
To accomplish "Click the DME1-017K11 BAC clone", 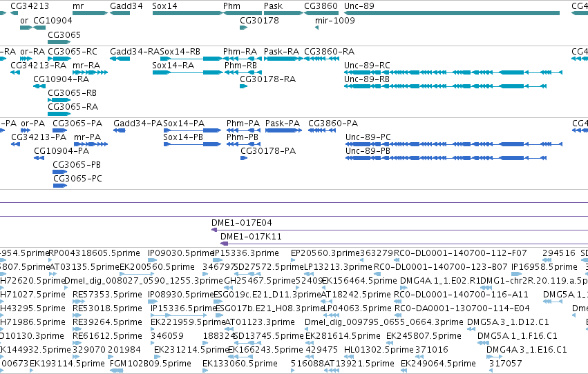I will pyautogui.click(x=404, y=244).
